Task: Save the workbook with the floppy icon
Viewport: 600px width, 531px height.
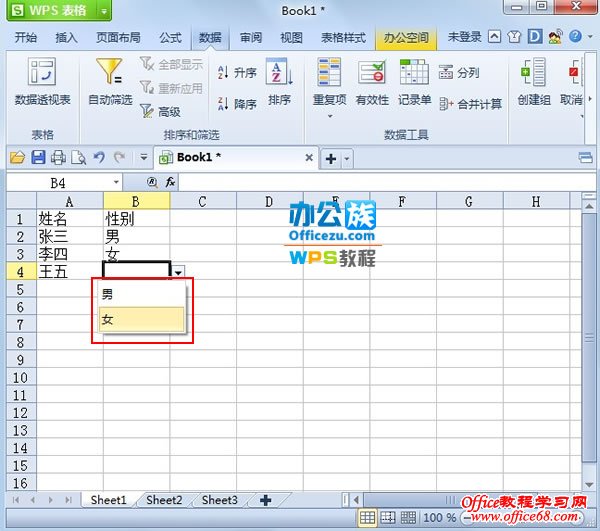Action: click(x=38, y=157)
